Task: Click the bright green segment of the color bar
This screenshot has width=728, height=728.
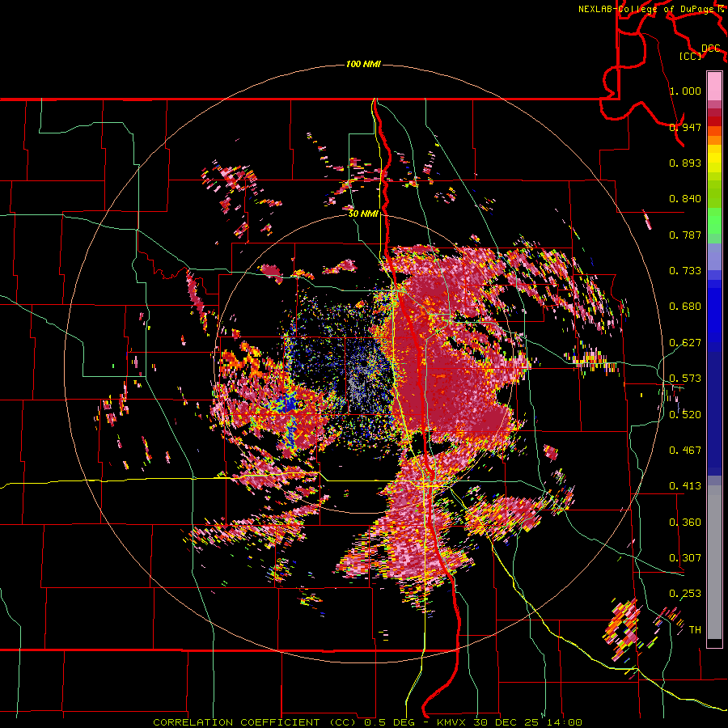Action: click(714, 221)
